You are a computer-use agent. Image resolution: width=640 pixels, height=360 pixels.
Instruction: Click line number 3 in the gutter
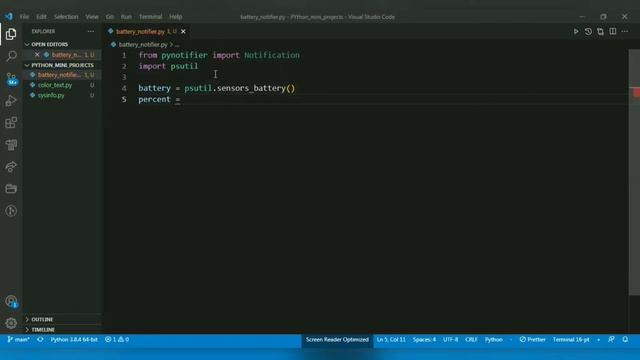pos(124,77)
